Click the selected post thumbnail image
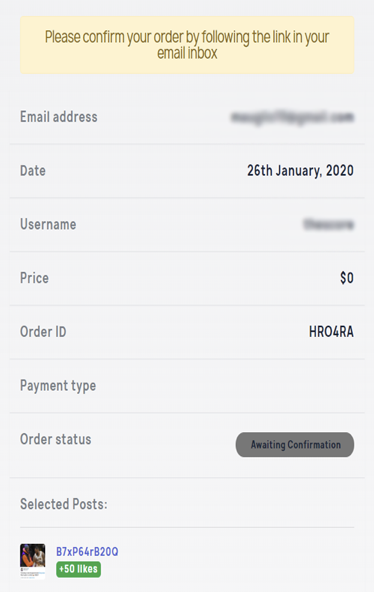Image resolution: width=374 pixels, height=592 pixels. coord(32,561)
